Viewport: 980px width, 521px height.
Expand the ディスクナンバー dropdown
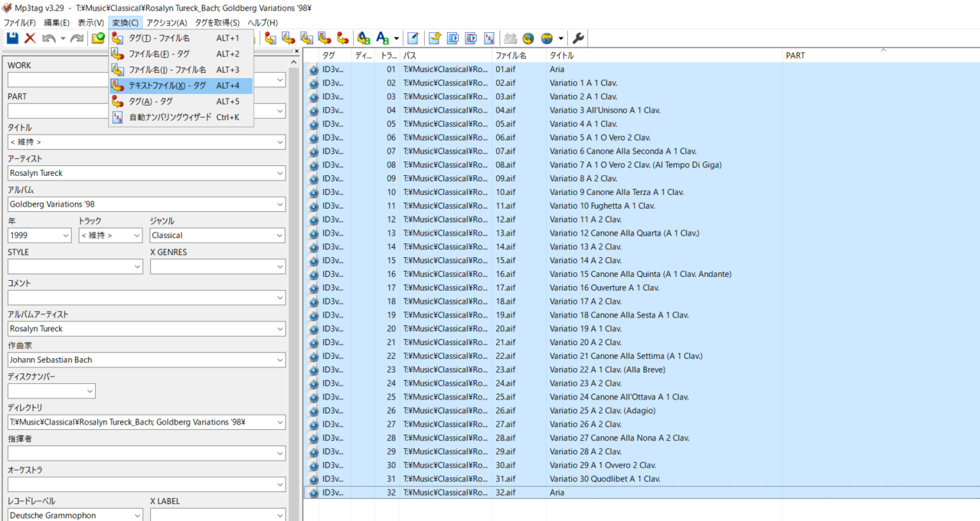click(89, 391)
